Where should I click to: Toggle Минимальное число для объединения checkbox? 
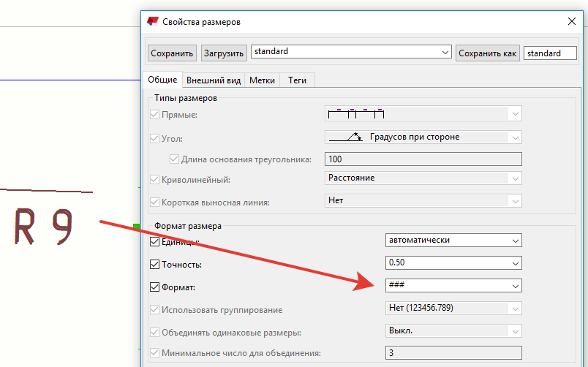[x=154, y=353]
